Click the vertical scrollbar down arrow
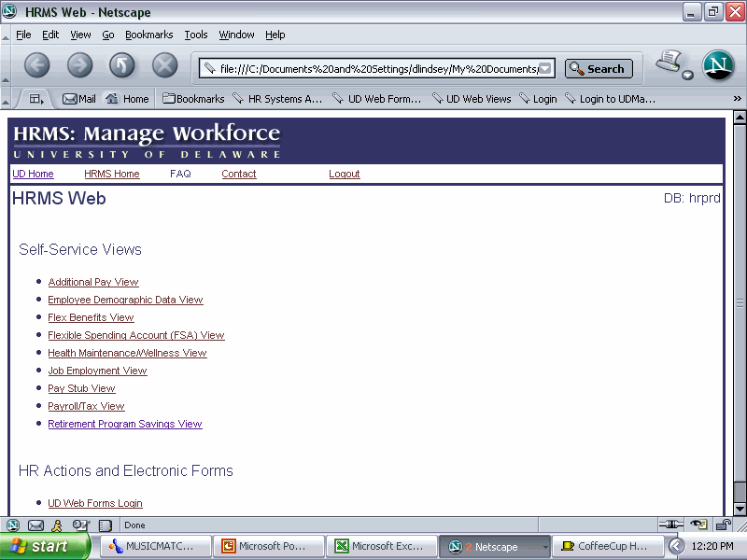This screenshot has height=560, width=747. [x=740, y=509]
